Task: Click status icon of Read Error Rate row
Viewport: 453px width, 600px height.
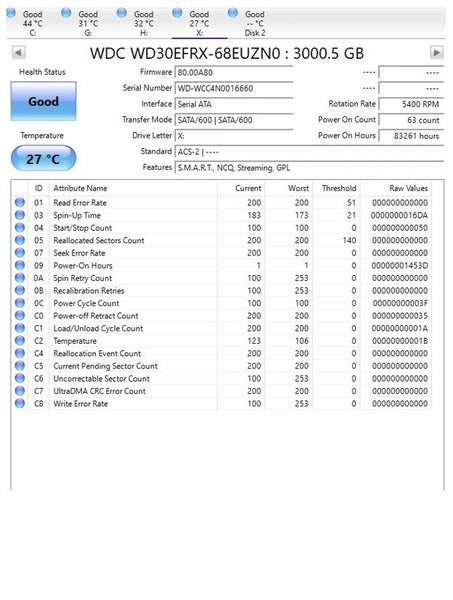Action: tap(20, 202)
